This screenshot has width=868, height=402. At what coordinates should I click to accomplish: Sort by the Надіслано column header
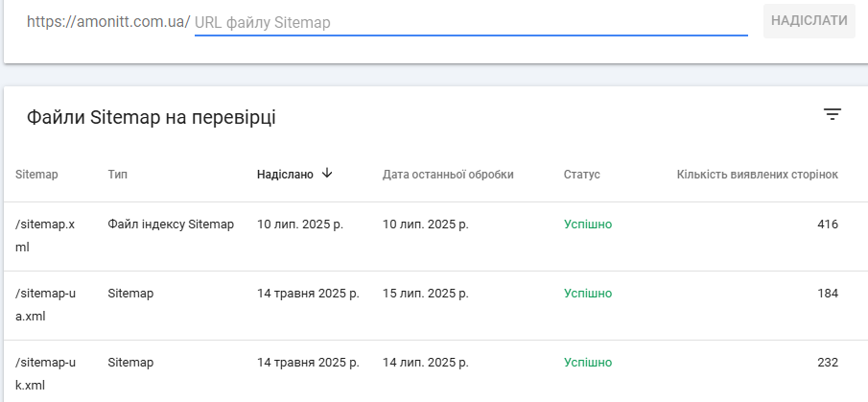(285, 175)
